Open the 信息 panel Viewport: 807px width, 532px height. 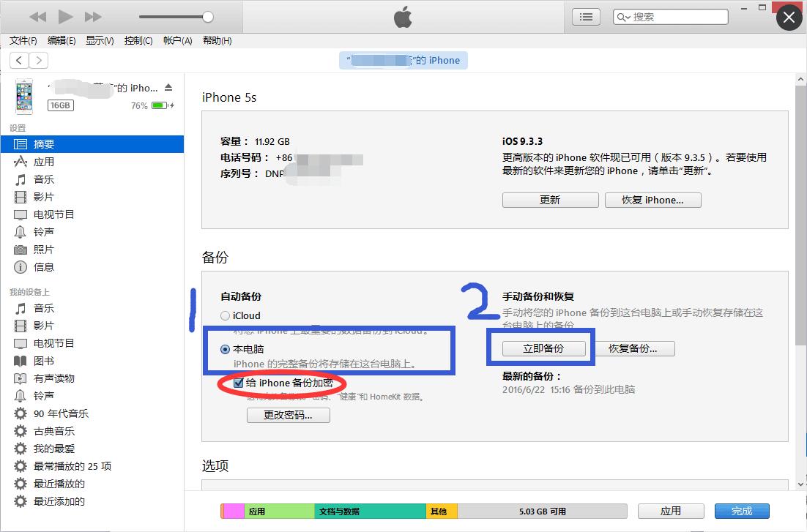(42, 266)
